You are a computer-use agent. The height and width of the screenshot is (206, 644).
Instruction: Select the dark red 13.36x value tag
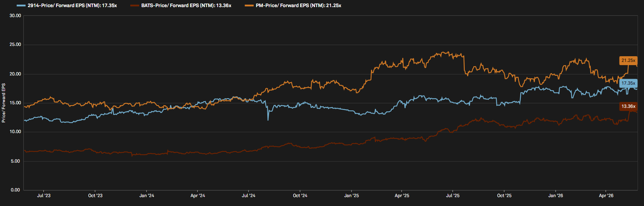[628, 106]
